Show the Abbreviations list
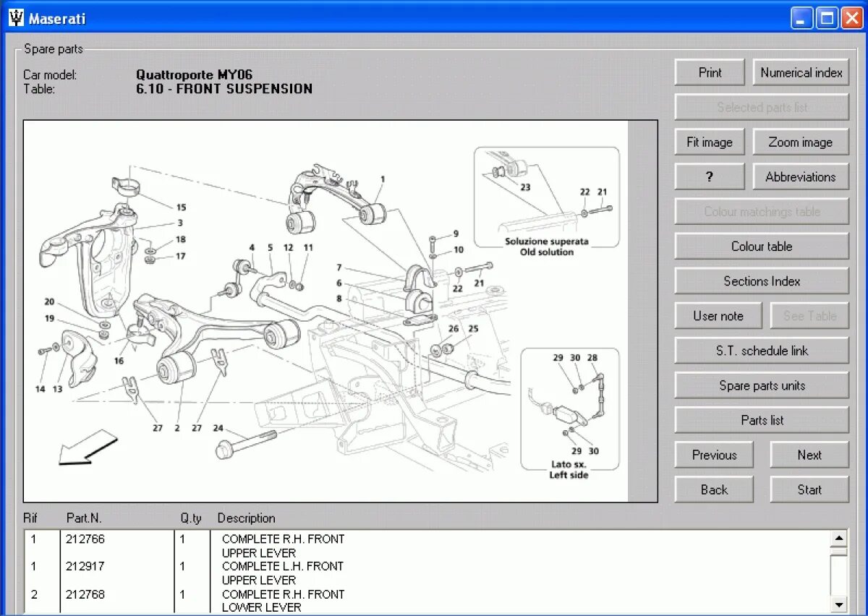Screen dimensions: 868x616 click(801, 176)
